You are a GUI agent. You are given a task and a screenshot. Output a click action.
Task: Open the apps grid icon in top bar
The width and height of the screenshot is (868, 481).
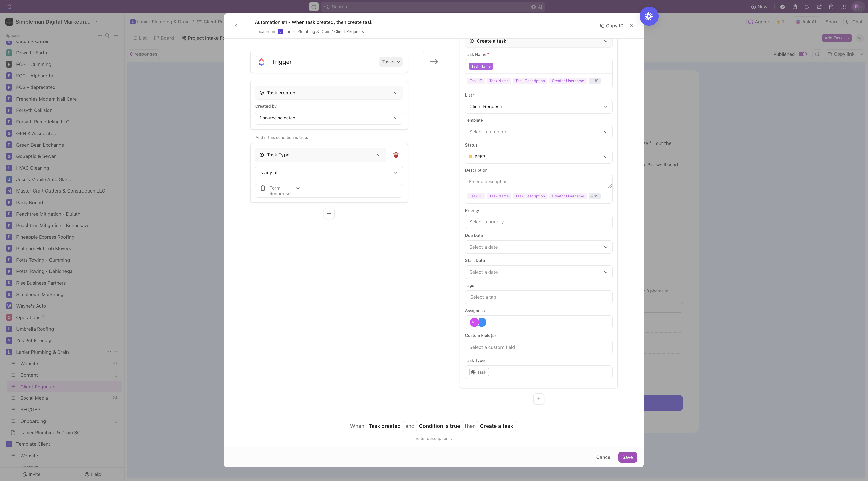(843, 7)
